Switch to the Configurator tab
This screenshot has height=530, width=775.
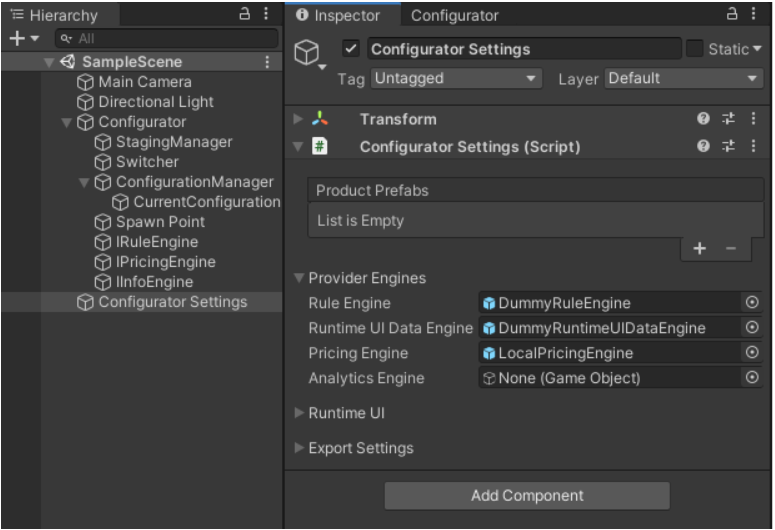tap(454, 15)
